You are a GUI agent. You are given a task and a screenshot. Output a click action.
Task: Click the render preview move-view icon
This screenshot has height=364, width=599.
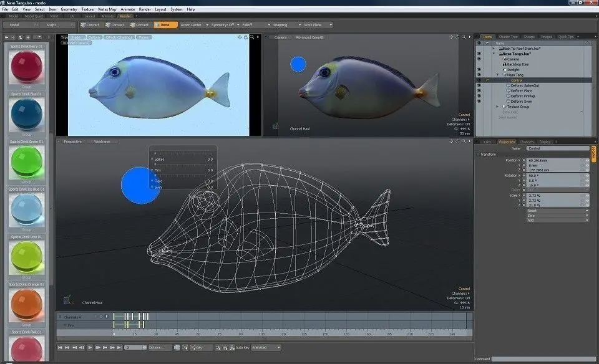(240, 37)
